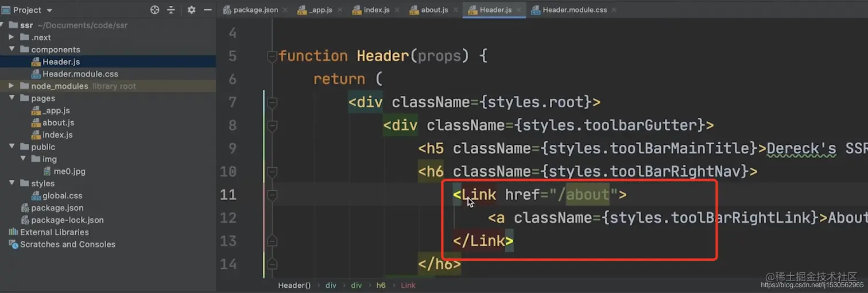Viewport: 868px width, 293px height.
Task: Click line number 11 in the gutter
Action: [x=228, y=195]
